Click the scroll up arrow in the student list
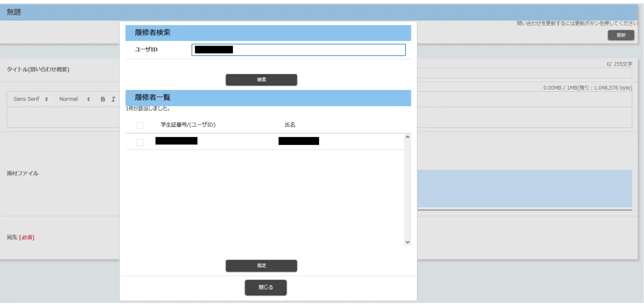This screenshot has width=644, height=304. point(407,137)
